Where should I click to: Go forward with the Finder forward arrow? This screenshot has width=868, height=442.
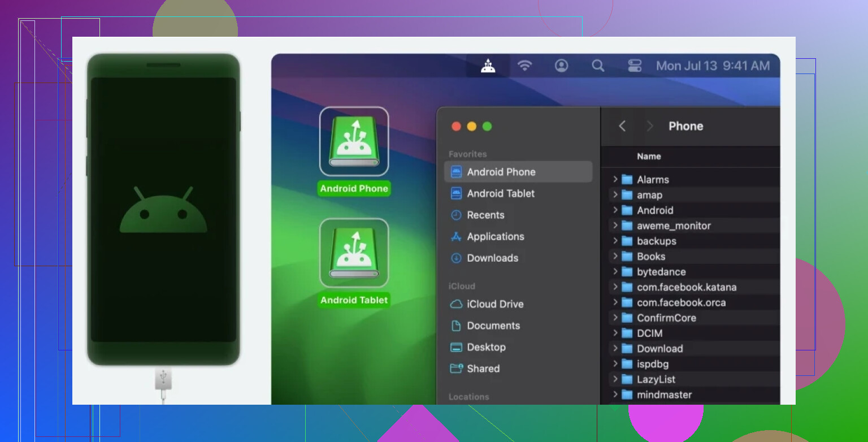pyautogui.click(x=649, y=126)
